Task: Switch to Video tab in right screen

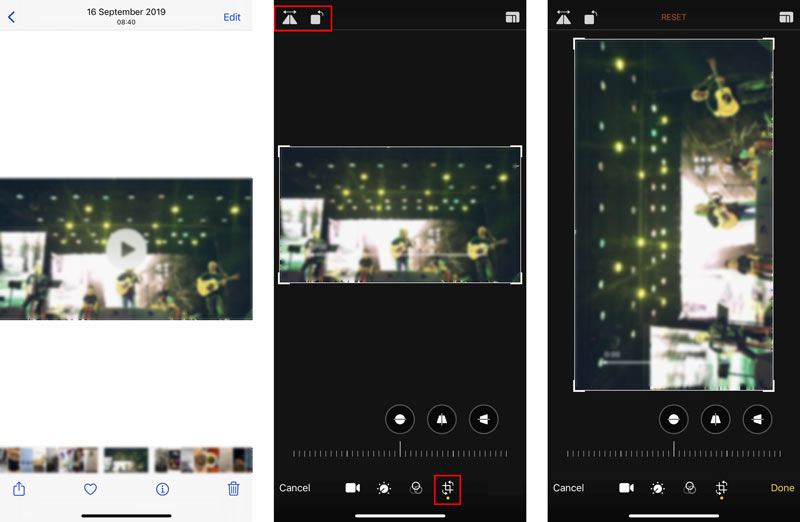Action: click(627, 488)
